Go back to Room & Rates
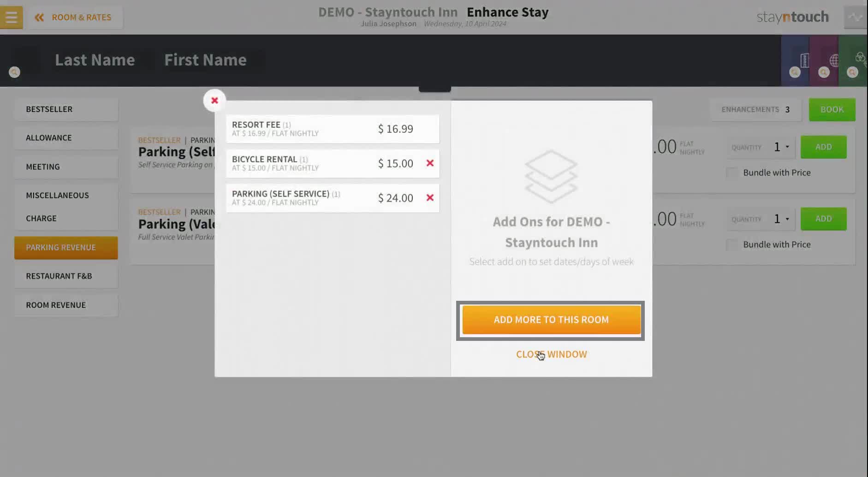This screenshot has width=868, height=477. pyautogui.click(x=75, y=18)
